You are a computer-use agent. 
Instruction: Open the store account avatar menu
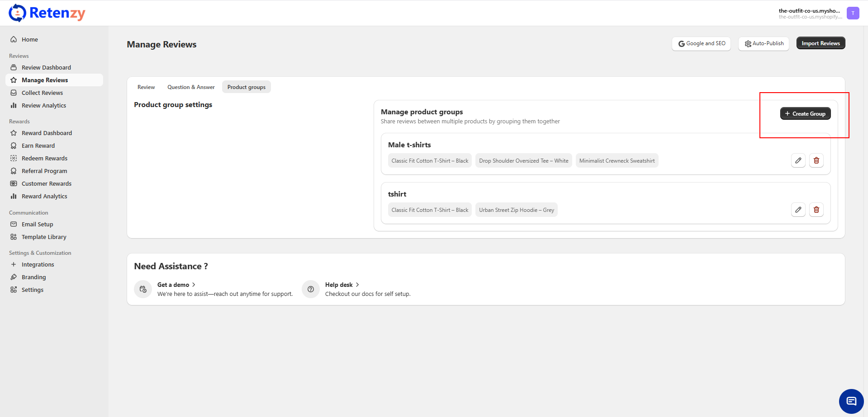pos(853,13)
